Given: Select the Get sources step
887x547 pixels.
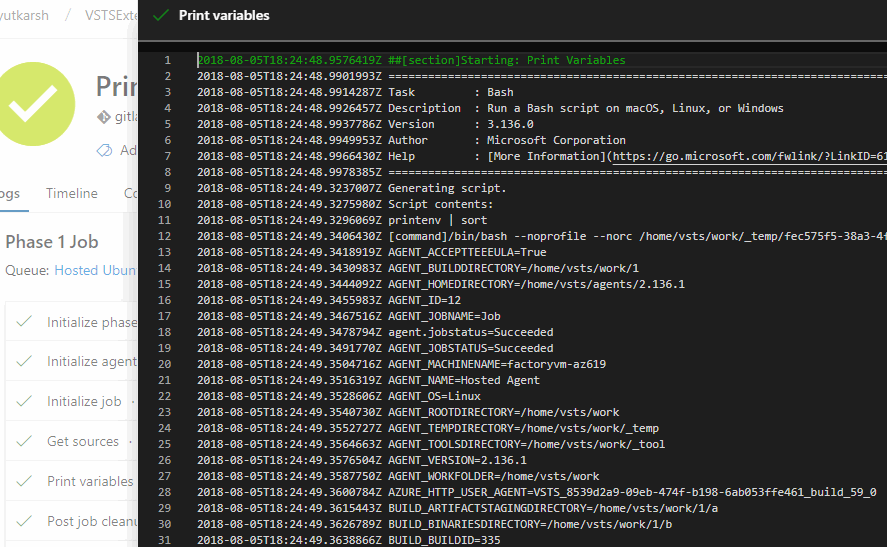Looking at the screenshot, I should 83,441.
